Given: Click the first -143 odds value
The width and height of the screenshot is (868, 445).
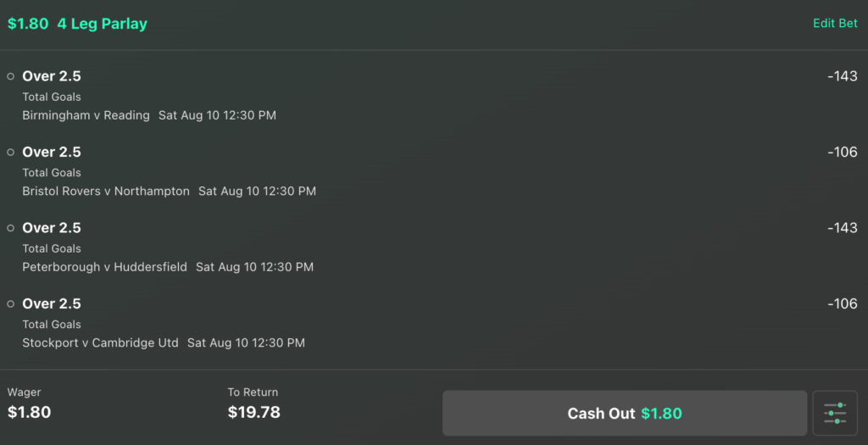Looking at the screenshot, I should tap(842, 75).
